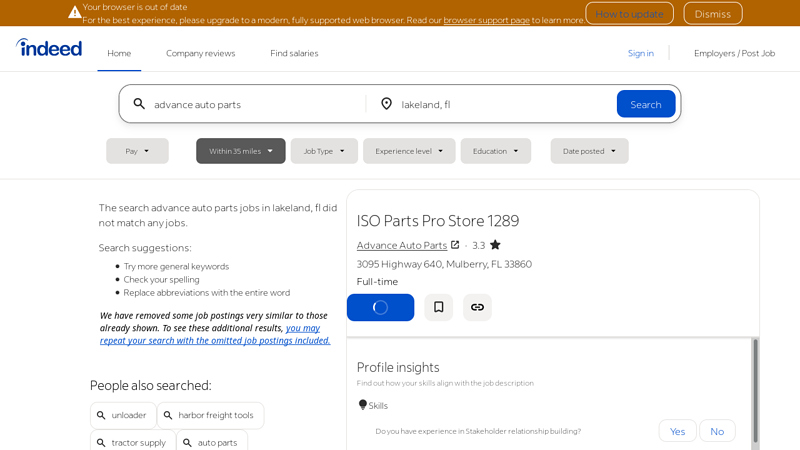Go to Company reviews tab
Screen dimensions: 800x450
200,53
